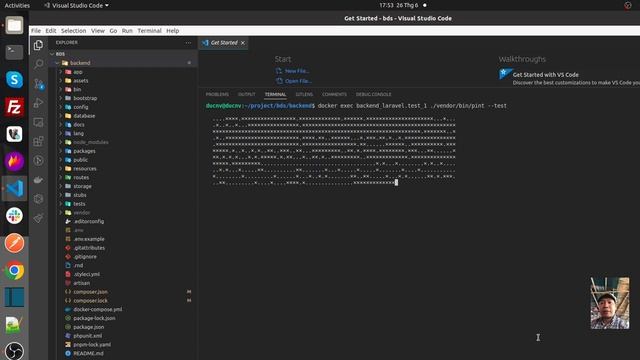Open the Go menu
The image size is (640, 360).
(x=113, y=31)
